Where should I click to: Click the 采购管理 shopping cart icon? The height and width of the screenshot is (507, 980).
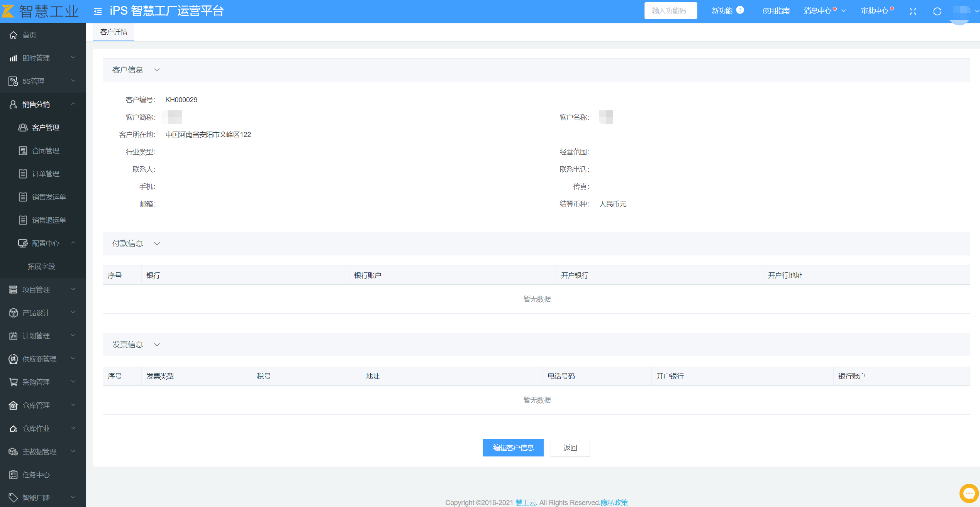pyautogui.click(x=14, y=382)
